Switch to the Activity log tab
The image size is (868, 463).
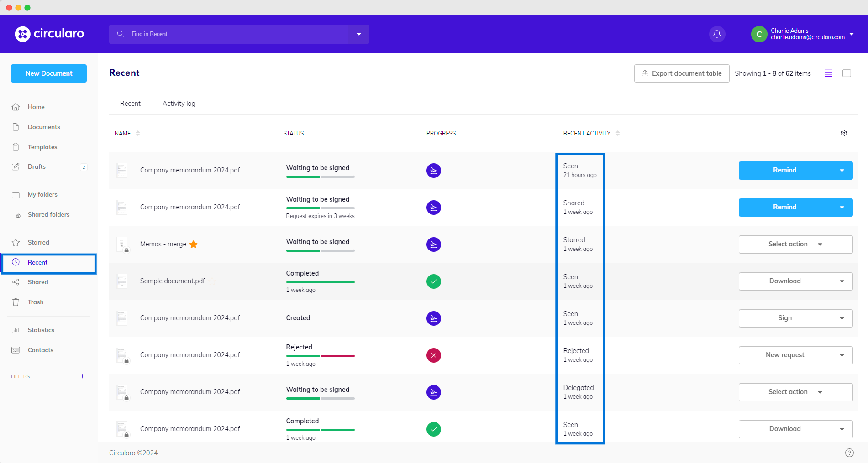[x=179, y=104]
